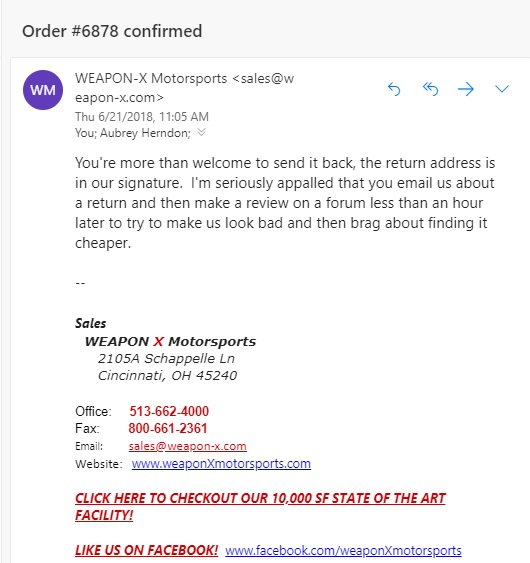Open sales@weapon-x.com email link
530x563 pixels.
click(x=187, y=446)
